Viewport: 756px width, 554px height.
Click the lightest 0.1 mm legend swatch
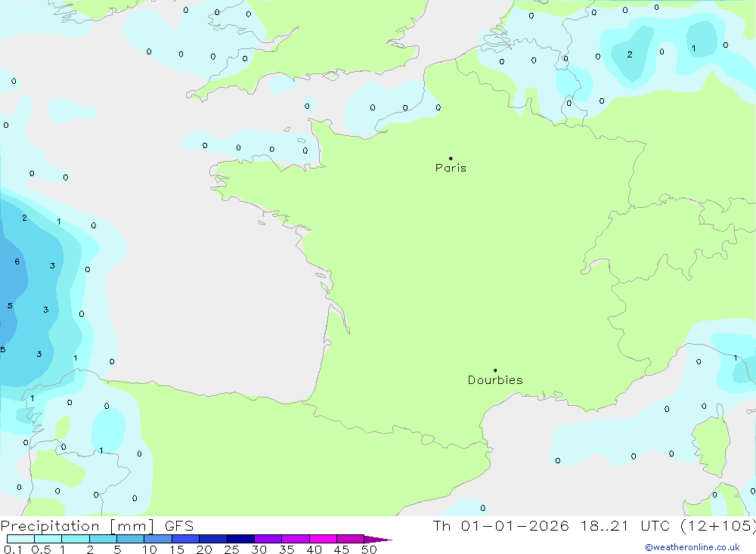tap(20, 539)
